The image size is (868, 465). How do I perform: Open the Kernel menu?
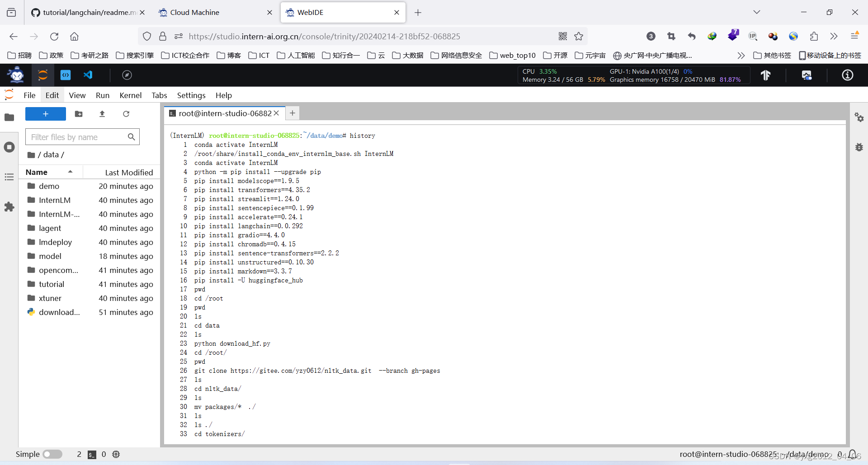click(x=131, y=95)
